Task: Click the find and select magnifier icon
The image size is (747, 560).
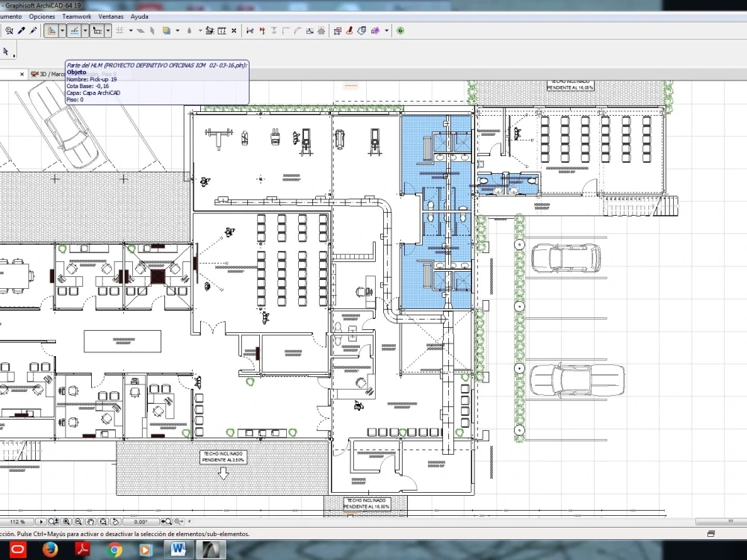Action: (x=8, y=31)
